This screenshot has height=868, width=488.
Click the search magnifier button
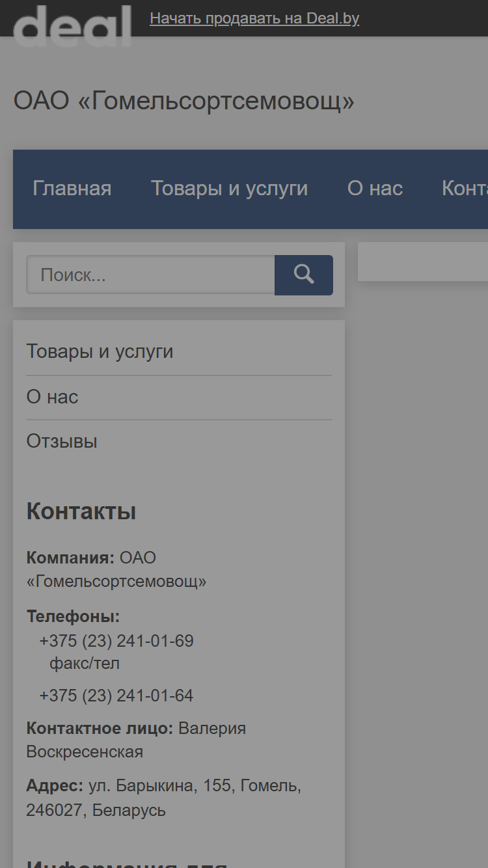(x=304, y=275)
